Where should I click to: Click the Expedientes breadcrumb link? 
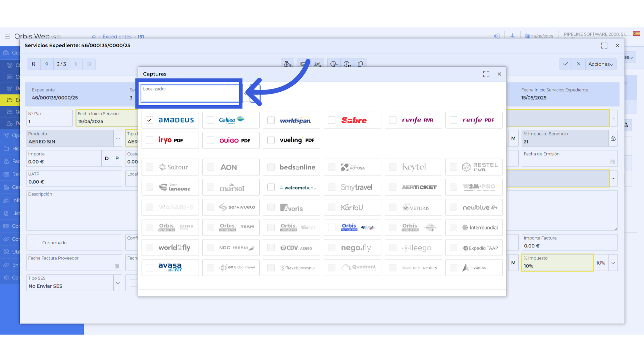click(x=117, y=37)
